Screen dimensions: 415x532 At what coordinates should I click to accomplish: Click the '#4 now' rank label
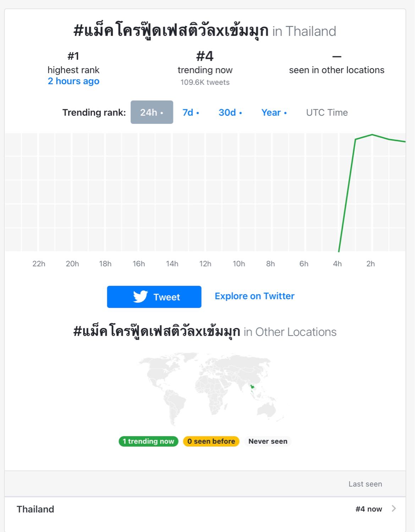[x=368, y=509]
